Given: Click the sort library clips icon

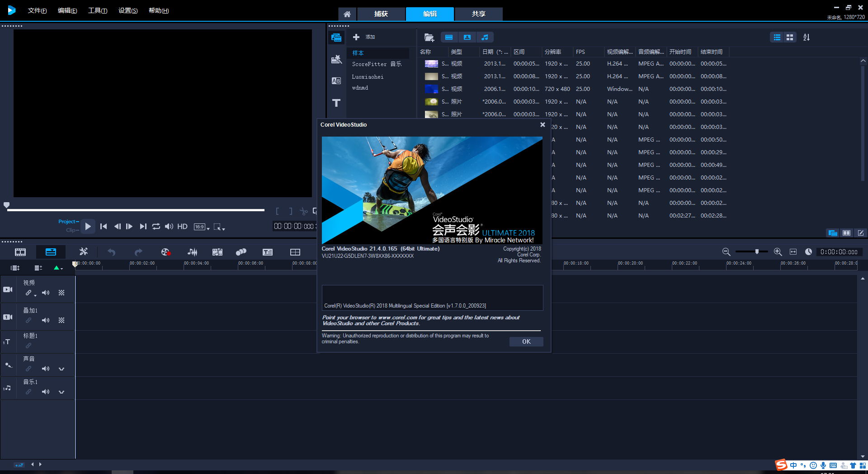Looking at the screenshot, I should (807, 38).
